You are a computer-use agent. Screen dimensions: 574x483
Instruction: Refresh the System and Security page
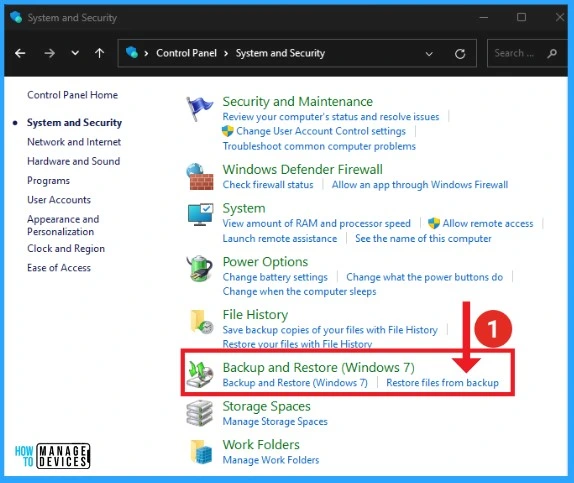pyautogui.click(x=460, y=54)
